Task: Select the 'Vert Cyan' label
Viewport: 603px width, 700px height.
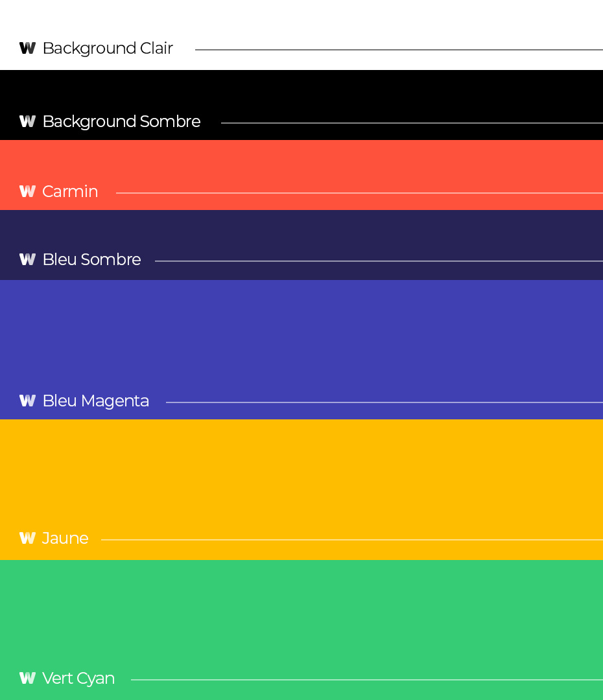Action: [x=78, y=679]
